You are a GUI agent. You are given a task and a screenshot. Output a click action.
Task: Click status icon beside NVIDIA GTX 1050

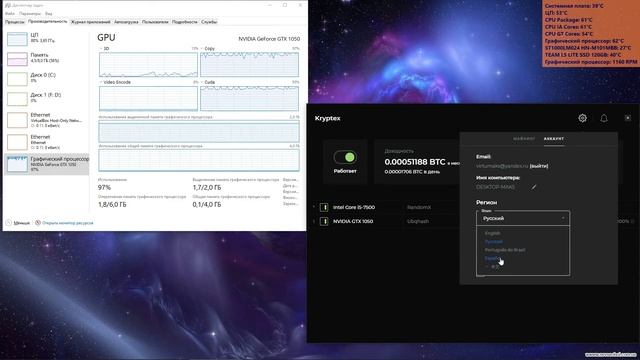tap(324, 221)
